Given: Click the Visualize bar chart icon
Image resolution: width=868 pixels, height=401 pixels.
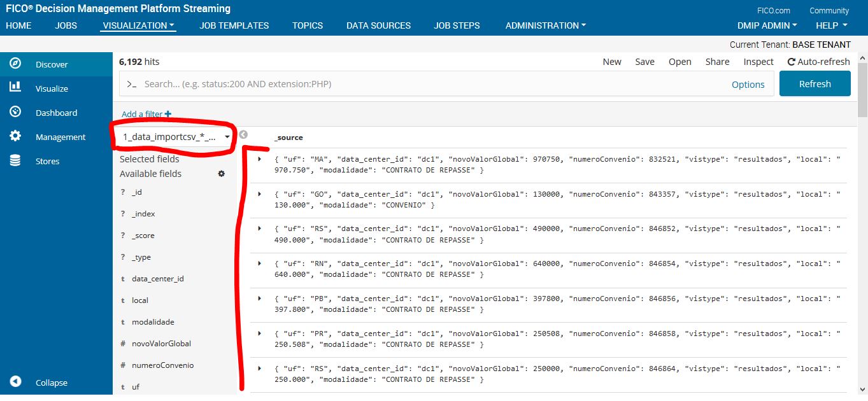Looking at the screenshot, I should tap(15, 88).
